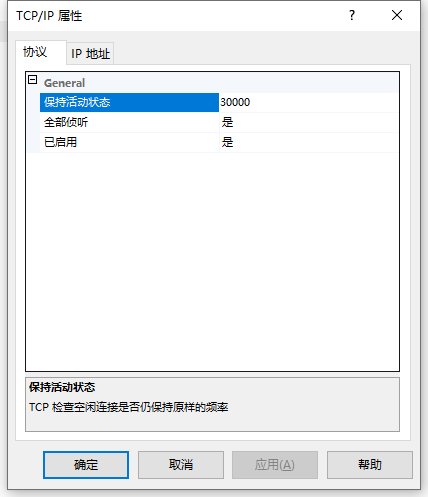This screenshot has width=428, height=497.
Task: Click the General category header
Action: [64, 83]
